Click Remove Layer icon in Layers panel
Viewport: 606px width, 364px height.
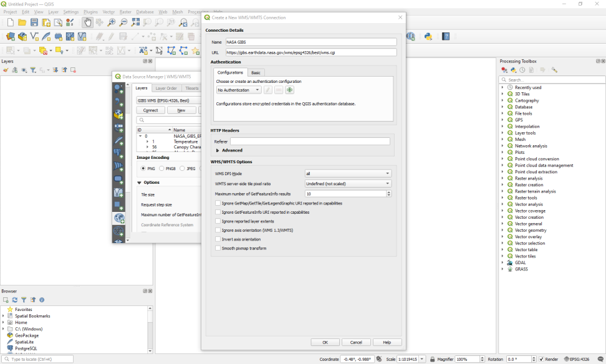pos(73,70)
